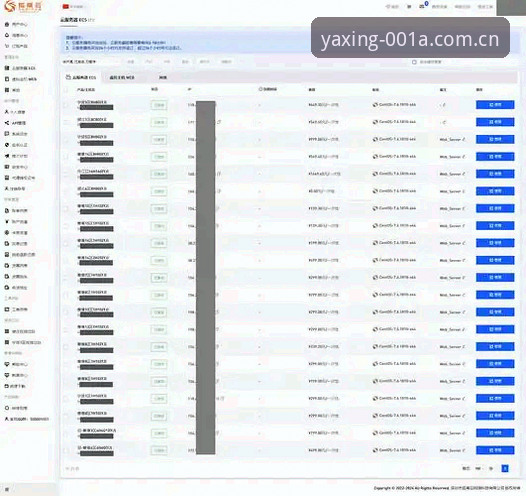Tick the filter checkbox in the toolbar row
Image resolution: width=526 pixels, height=496 pixels.
pyautogui.click(x=414, y=62)
